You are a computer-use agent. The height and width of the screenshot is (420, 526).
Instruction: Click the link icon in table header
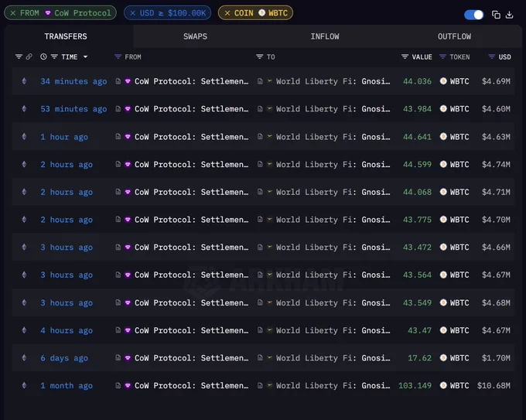point(29,56)
